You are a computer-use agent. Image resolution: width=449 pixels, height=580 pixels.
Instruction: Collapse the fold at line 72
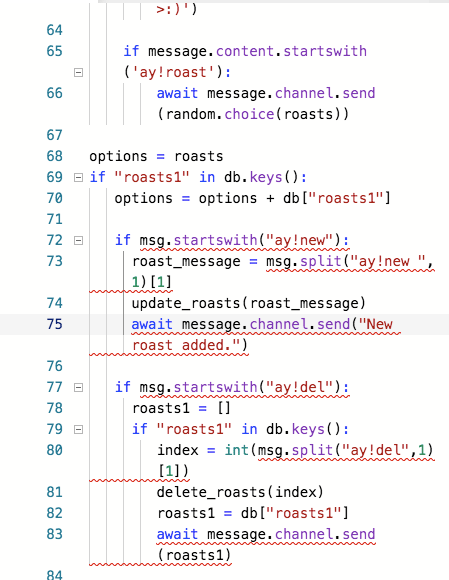78,240
